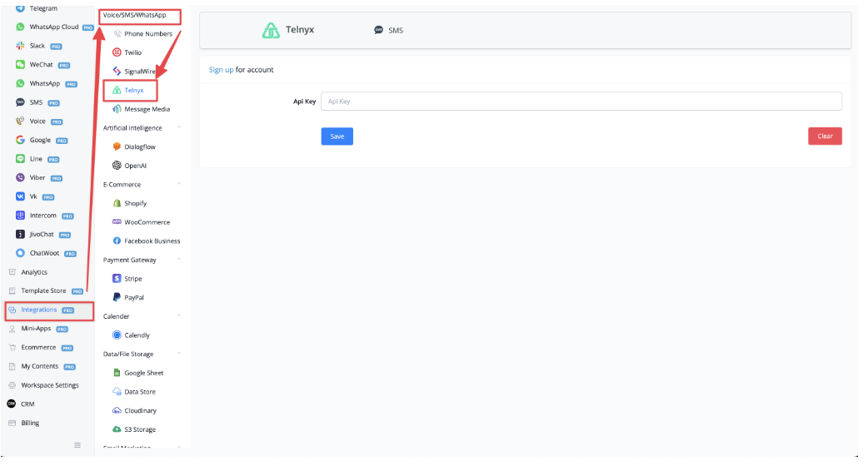Open Template Store menu item
Screen dimensions: 868x466
(x=45, y=290)
